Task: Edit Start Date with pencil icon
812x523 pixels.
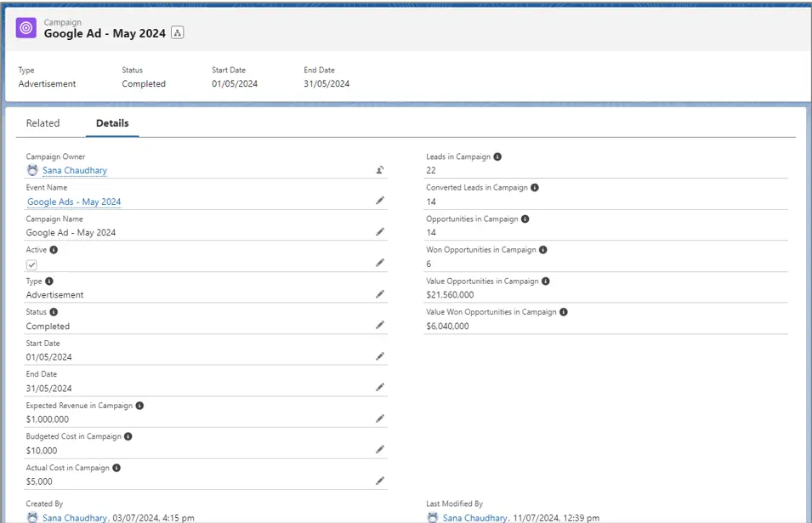Action: [380, 356]
